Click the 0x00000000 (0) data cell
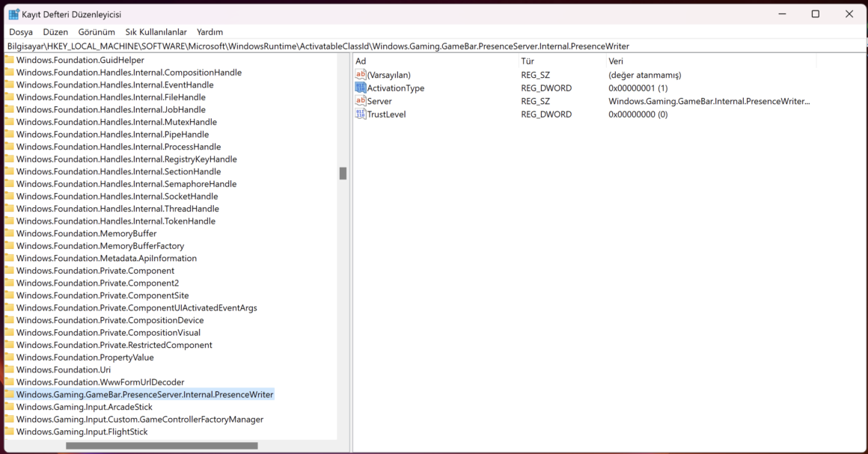The width and height of the screenshot is (868, 454). click(x=638, y=114)
